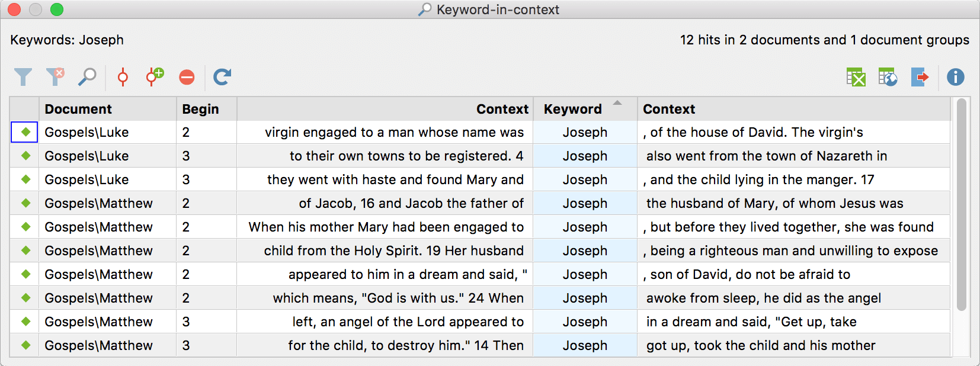Sort by the Document column header
This screenshot has height=366, width=980.
tap(108, 109)
